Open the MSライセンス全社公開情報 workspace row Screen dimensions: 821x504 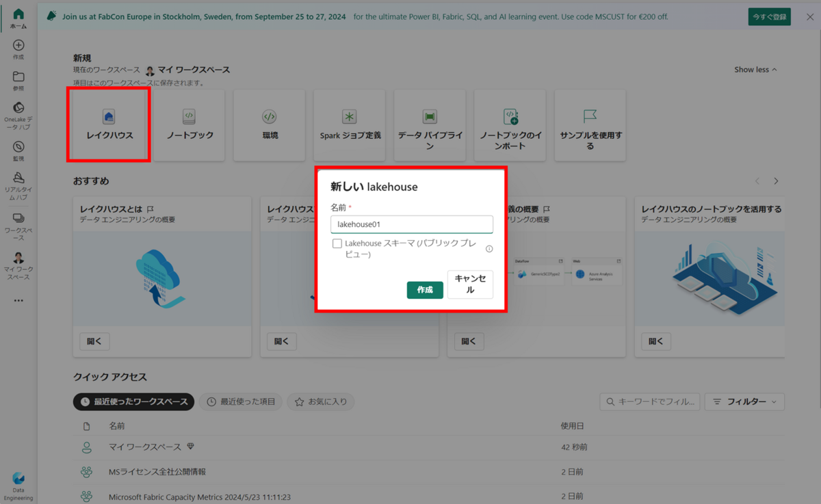tap(429, 472)
